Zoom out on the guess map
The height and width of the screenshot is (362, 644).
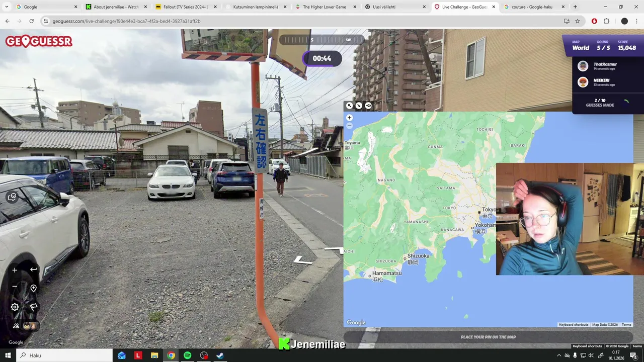pos(349,126)
